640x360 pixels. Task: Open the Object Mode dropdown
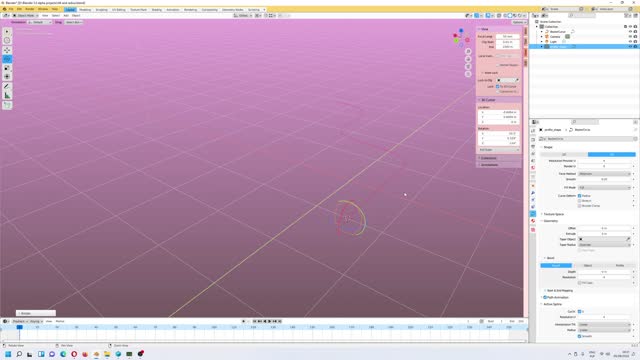click(25, 16)
